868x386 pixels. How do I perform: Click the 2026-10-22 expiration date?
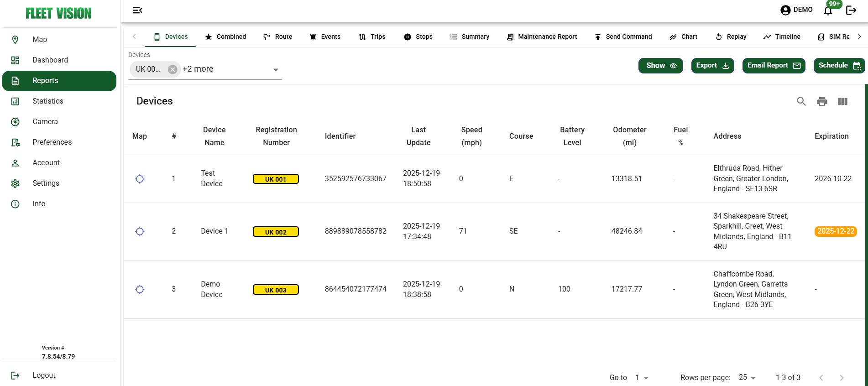pos(833,179)
